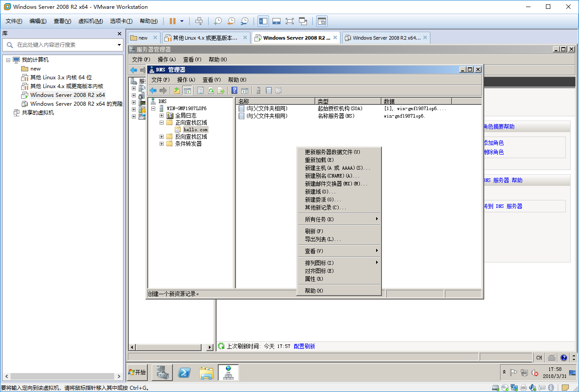This screenshot has width=579, height=392.
Task: Click the refresh icon in DNS Manager toolbar
Action: click(211, 90)
